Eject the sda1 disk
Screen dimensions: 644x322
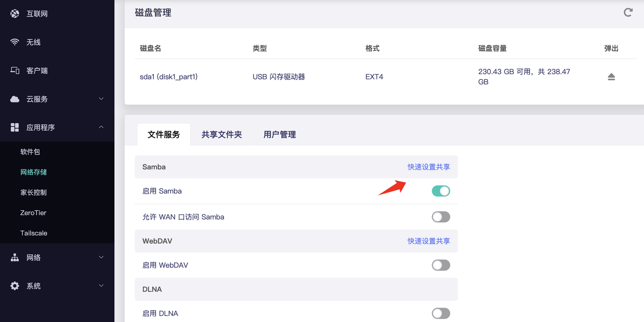point(611,77)
